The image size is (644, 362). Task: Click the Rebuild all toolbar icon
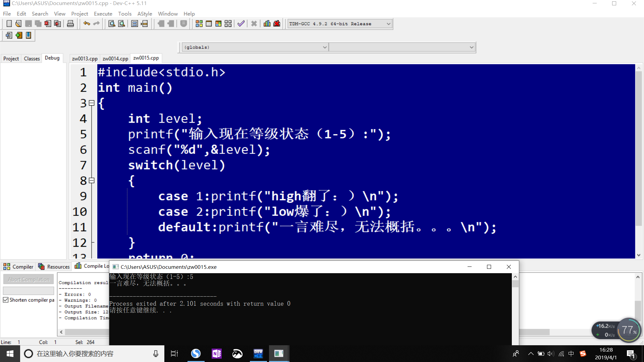click(228, 24)
